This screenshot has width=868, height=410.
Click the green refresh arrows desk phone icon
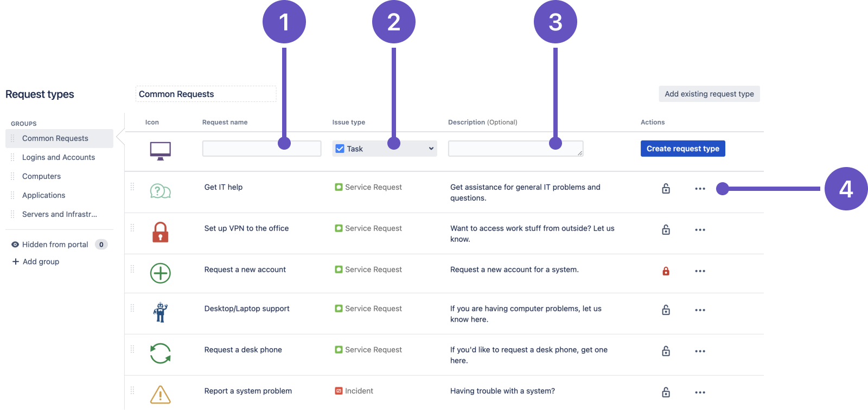tap(160, 354)
